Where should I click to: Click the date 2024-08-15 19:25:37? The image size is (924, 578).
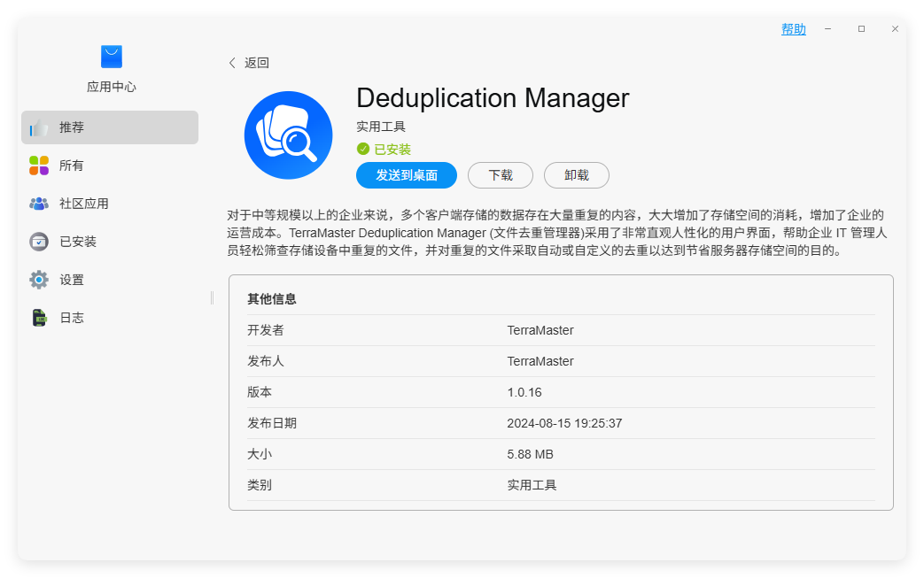[x=564, y=423]
